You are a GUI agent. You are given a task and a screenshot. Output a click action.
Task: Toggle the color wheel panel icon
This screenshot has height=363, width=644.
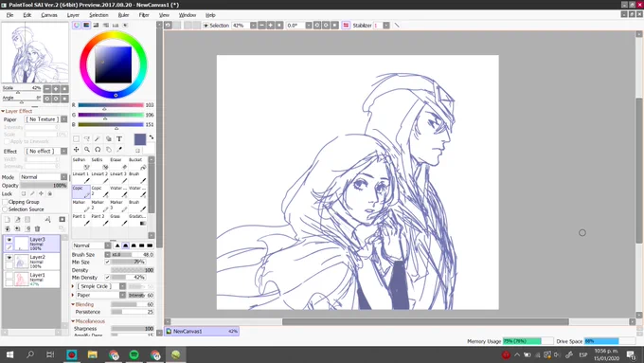(x=77, y=25)
